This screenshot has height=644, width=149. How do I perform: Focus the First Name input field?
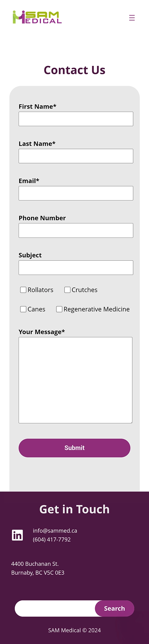coord(76,119)
